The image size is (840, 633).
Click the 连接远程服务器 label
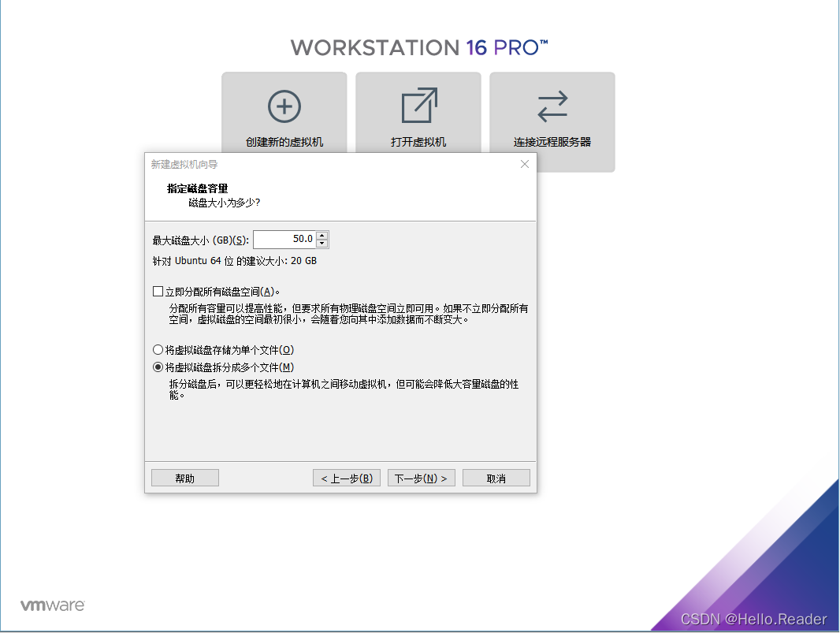(x=552, y=142)
